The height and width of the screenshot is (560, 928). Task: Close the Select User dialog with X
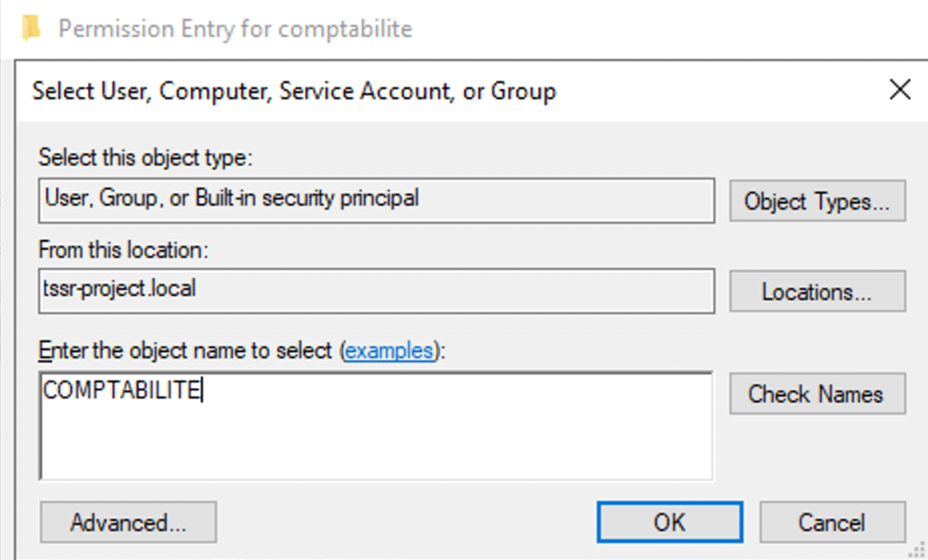click(x=899, y=90)
